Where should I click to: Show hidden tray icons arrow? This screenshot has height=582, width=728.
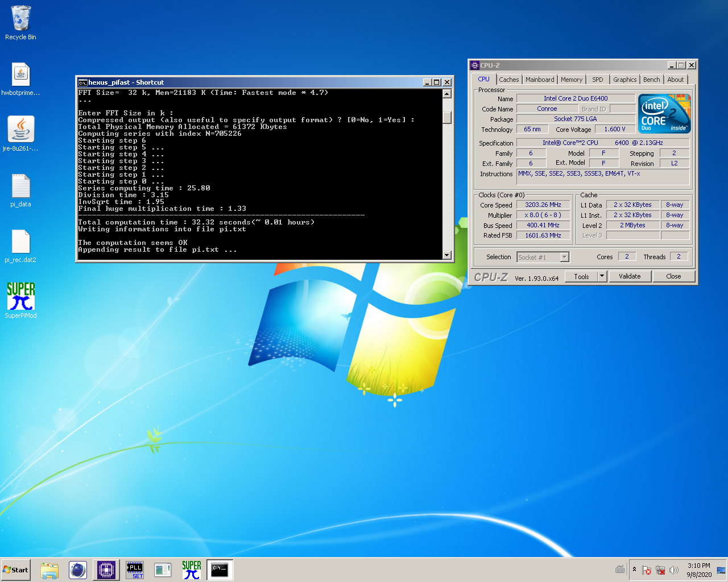[x=634, y=569]
